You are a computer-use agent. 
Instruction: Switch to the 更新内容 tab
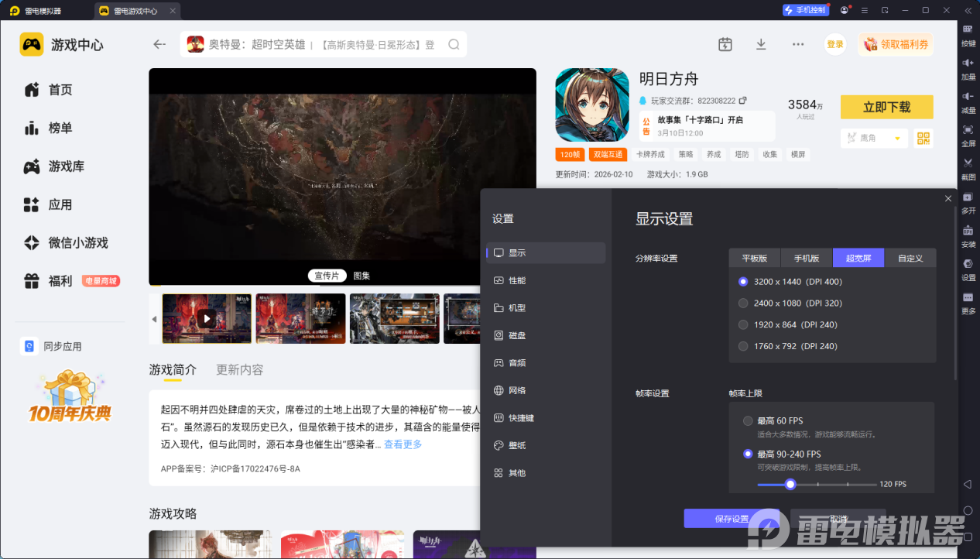point(240,369)
